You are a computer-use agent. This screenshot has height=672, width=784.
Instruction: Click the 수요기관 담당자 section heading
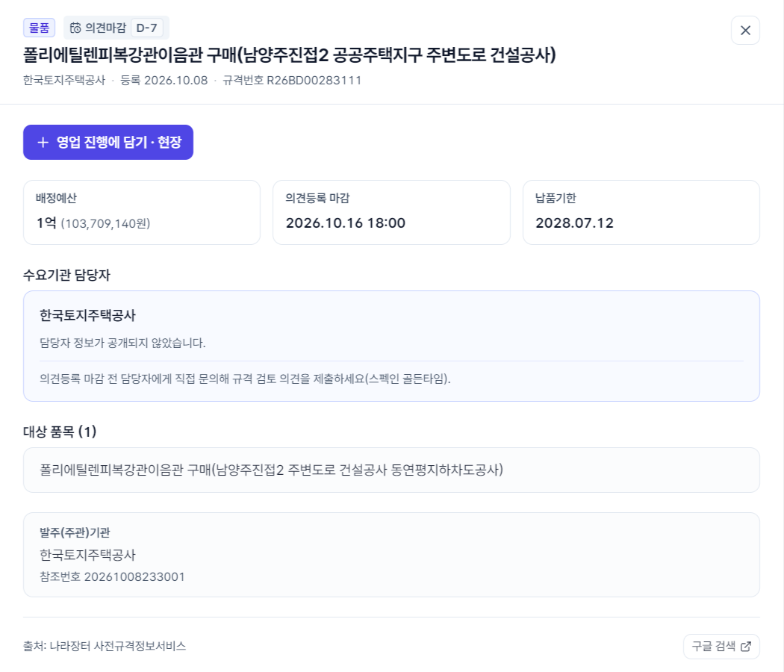[67, 275]
